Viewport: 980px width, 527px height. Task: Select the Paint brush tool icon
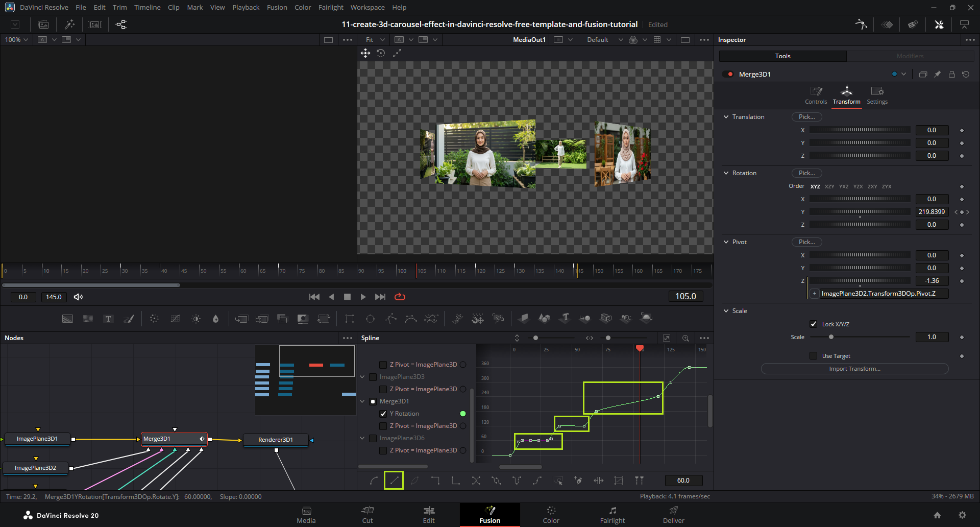click(x=129, y=319)
